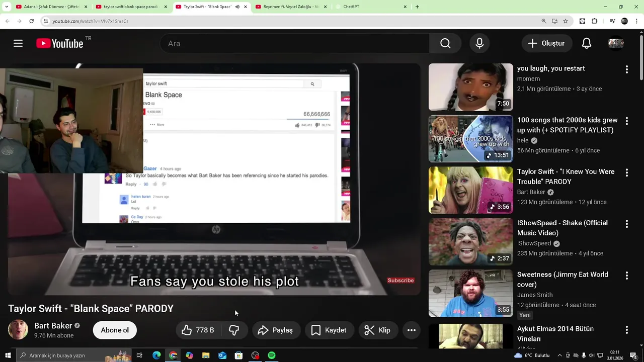644x362 pixels.
Task: Open more actions for the video
Action: (411, 330)
